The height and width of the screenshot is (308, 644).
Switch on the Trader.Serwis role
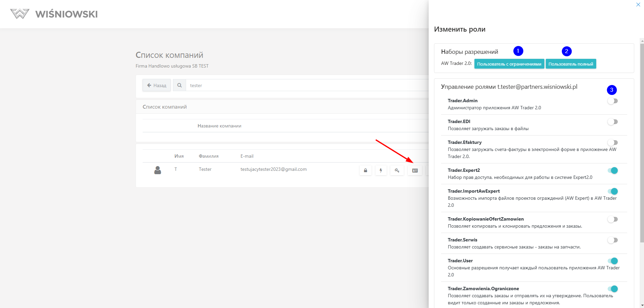pos(613,240)
